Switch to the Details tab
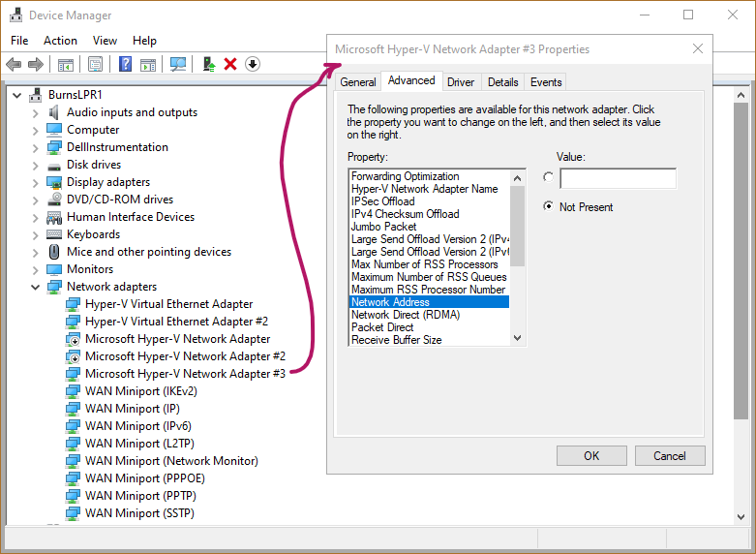 point(503,82)
